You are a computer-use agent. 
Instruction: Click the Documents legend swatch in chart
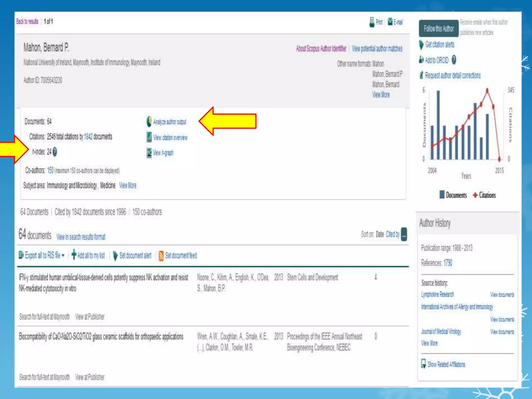pyautogui.click(x=442, y=195)
